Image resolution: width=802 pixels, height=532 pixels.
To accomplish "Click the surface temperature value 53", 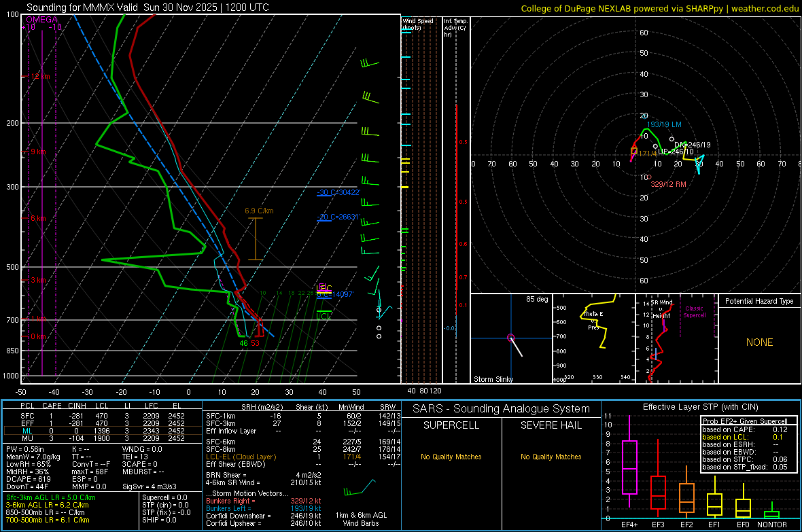I will coord(256,343).
